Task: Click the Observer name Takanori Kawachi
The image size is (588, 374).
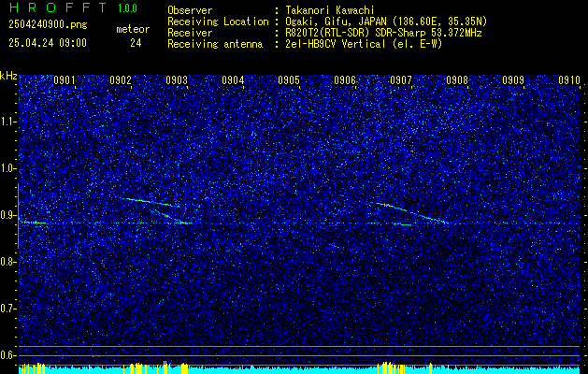Action: (x=329, y=10)
